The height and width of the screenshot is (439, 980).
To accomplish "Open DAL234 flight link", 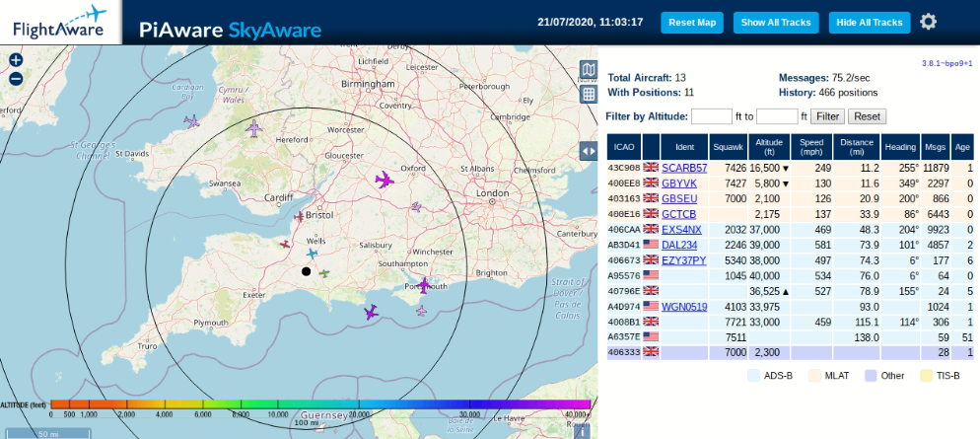I will (x=679, y=245).
